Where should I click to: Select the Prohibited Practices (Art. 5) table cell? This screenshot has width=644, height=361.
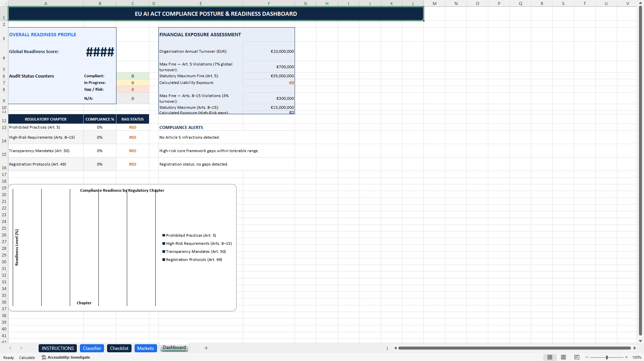46,127
